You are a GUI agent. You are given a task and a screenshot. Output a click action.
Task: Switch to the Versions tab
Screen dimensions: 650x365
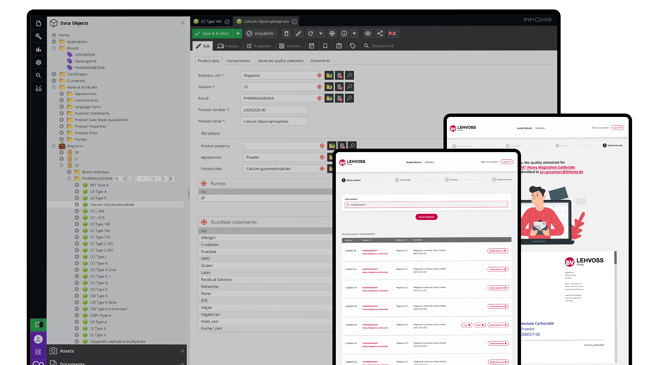pyautogui.click(x=290, y=46)
